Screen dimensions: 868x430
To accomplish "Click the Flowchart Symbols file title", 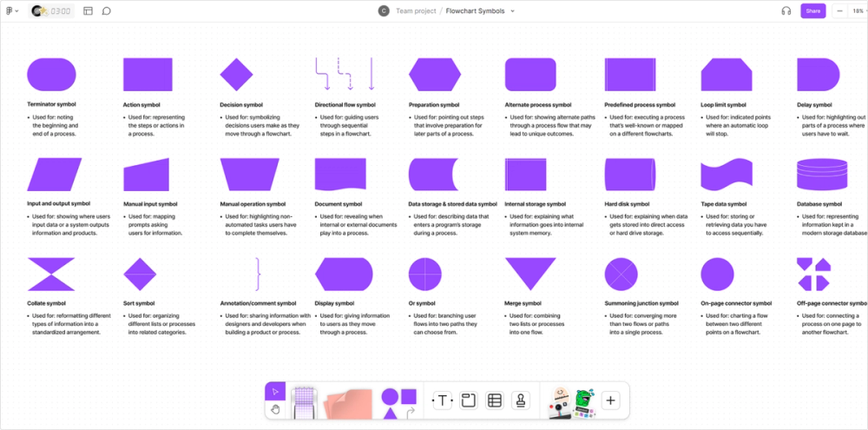I will coord(476,10).
